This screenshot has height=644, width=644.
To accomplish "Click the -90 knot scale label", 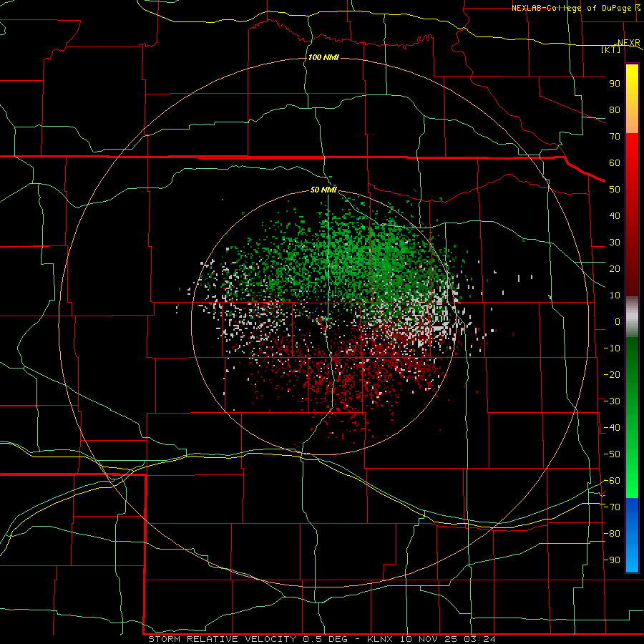I will click(612, 560).
